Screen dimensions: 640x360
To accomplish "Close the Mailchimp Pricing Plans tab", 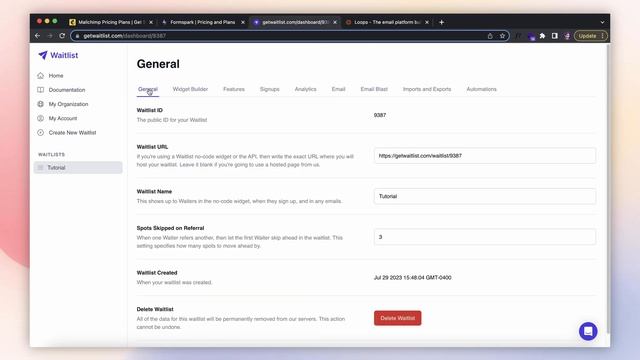I will [151, 22].
